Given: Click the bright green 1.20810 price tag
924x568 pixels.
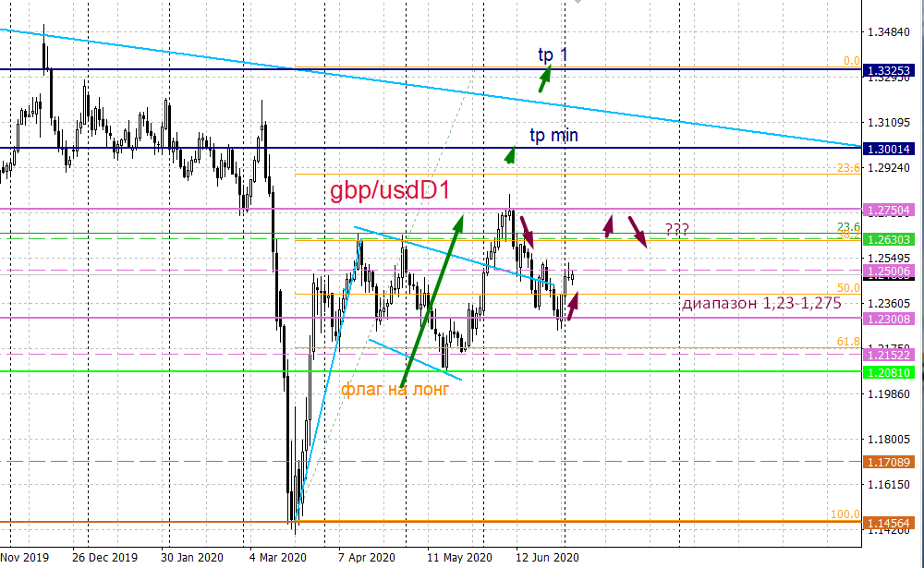Looking at the screenshot, I should (889, 373).
